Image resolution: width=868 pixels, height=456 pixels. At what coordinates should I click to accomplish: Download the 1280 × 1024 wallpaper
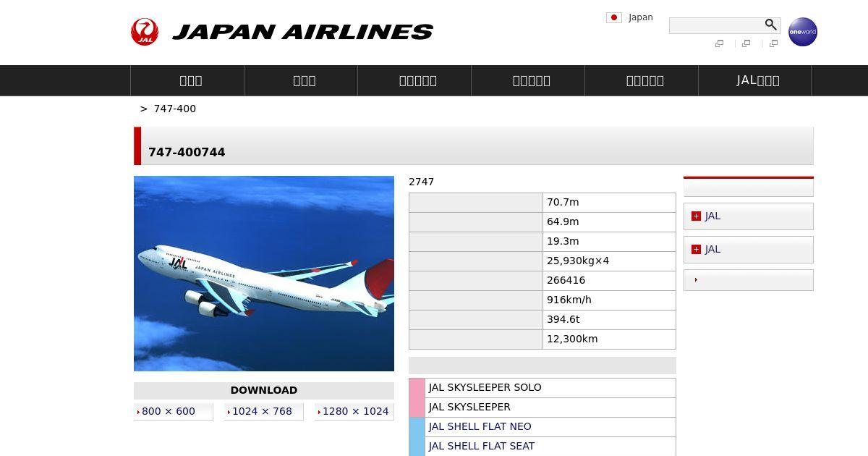click(355, 411)
